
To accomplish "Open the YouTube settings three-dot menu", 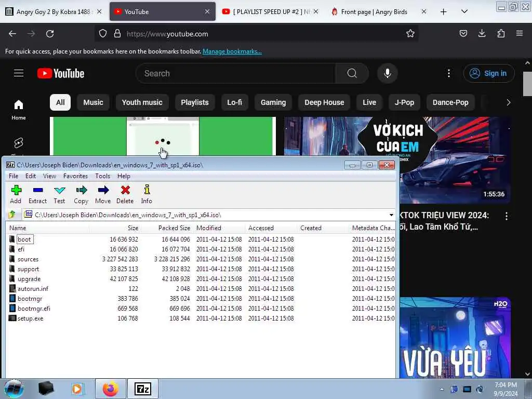I will click(448, 73).
